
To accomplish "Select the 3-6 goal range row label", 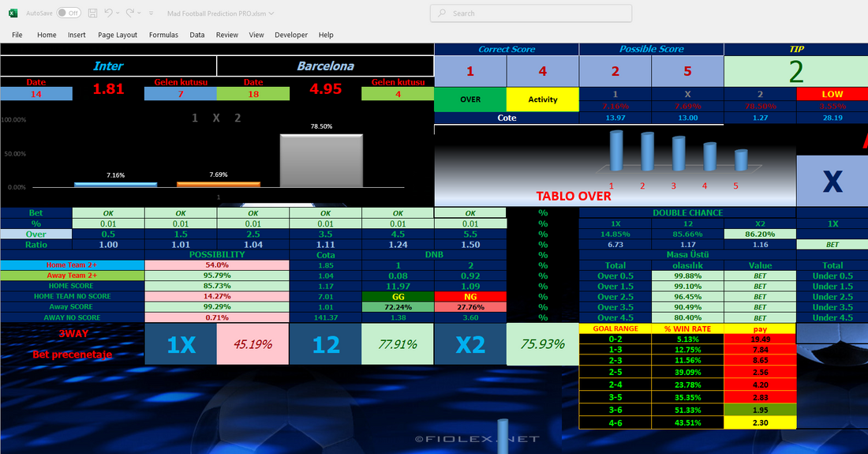I will (615, 411).
